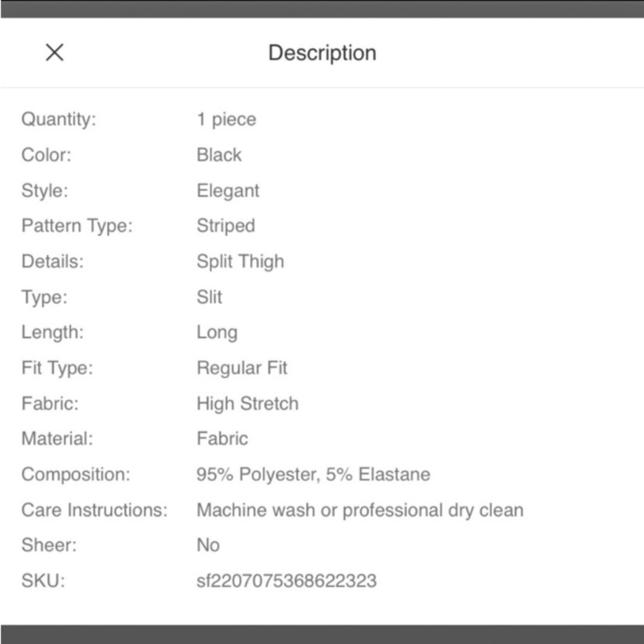Click the Pattern Type label
644x644 pixels.
tap(77, 226)
